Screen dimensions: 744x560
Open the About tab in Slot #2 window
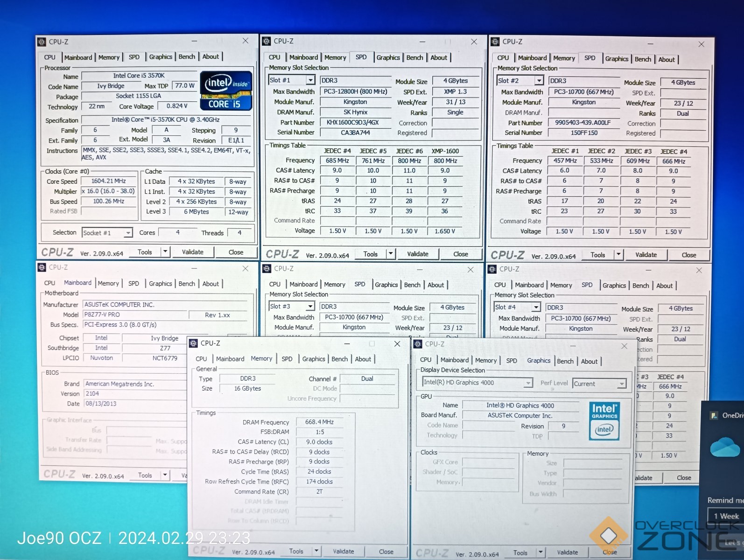point(667,59)
